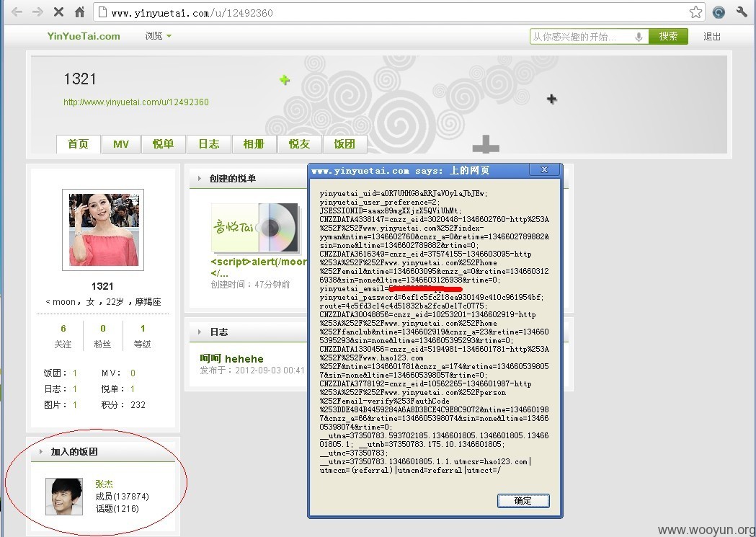Open the 浏览 dropdown menu

coord(158,36)
